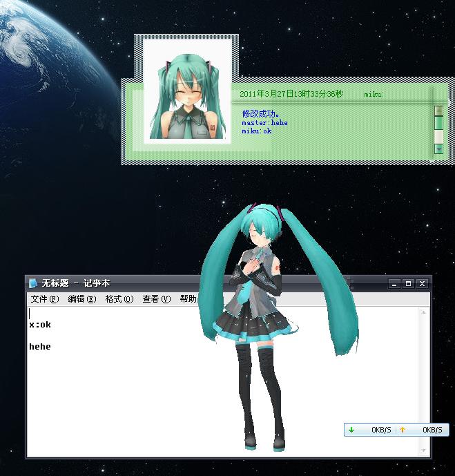This screenshot has width=455, height=476.
Task: Click the scroll-up button in Miku chat panel
Action: (x=438, y=111)
